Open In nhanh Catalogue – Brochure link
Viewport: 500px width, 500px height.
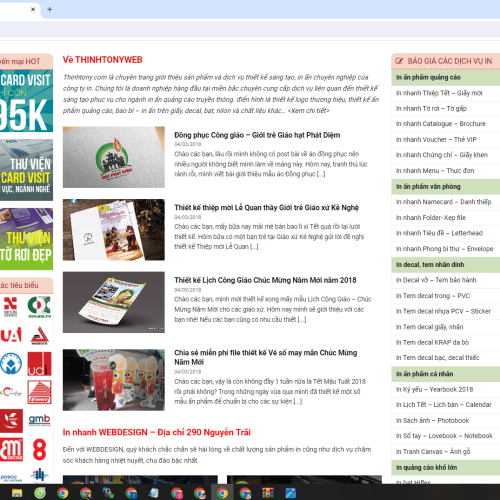click(441, 124)
